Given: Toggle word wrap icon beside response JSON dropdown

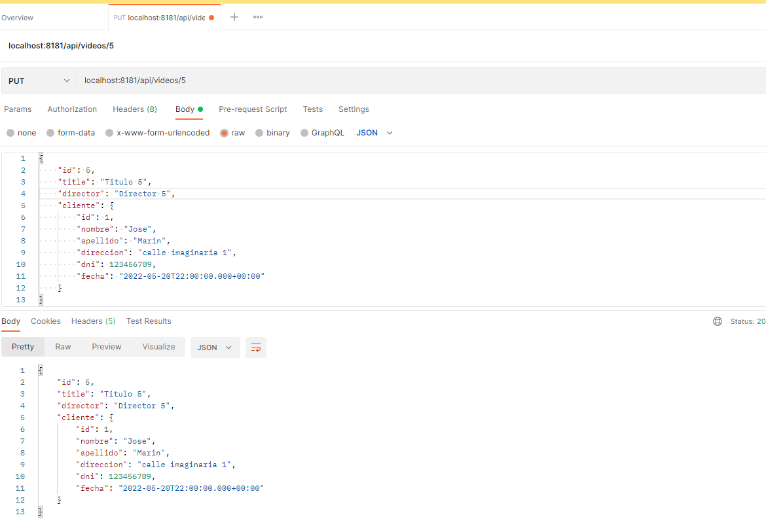Looking at the screenshot, I should (x=255, y=347).
